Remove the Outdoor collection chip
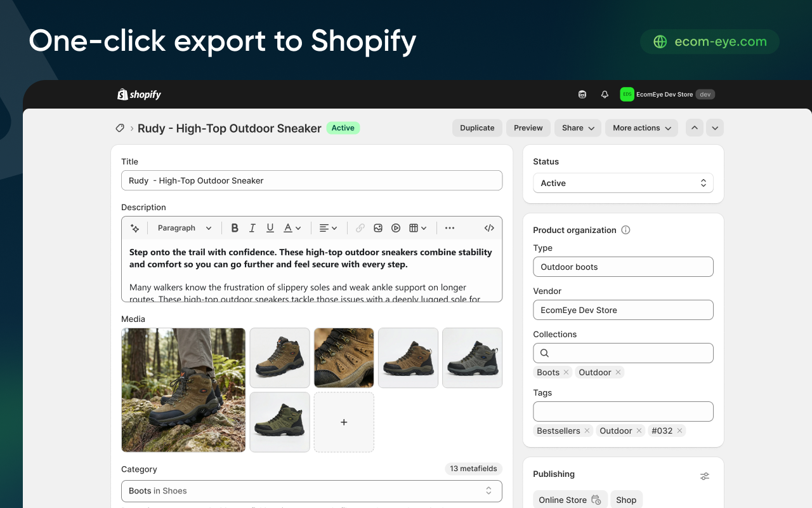This screenshot has width=812, height=508. point(618,372)
